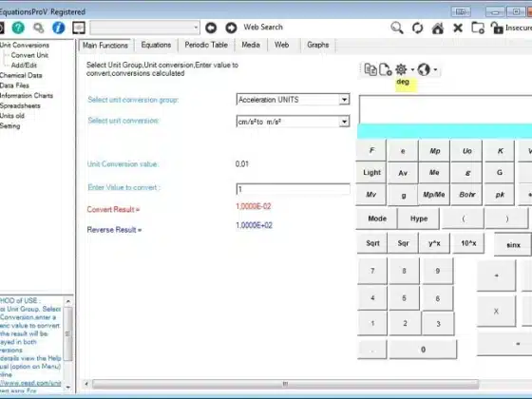
Task: Select the Convert Unit tree entry
Action: pos(29,55)
